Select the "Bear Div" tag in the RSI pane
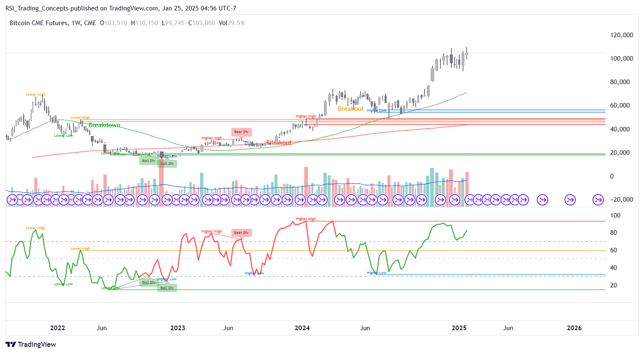Image resolution: width=644 pixels, height=354 pixels. [x=241, y=233]
